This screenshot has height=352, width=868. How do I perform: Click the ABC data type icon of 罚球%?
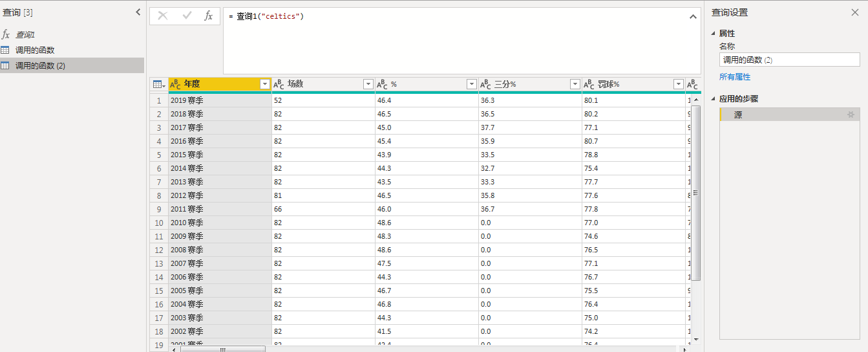click(x=589, y=84)
